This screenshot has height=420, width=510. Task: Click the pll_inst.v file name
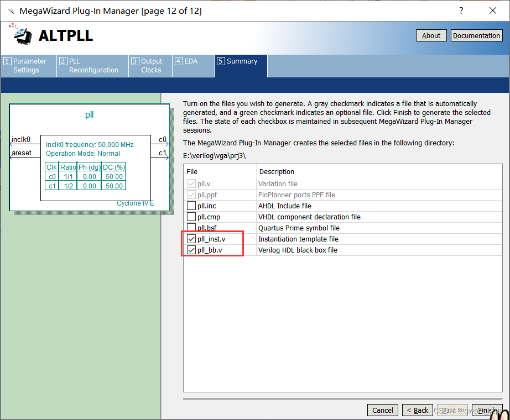[211, 239]
